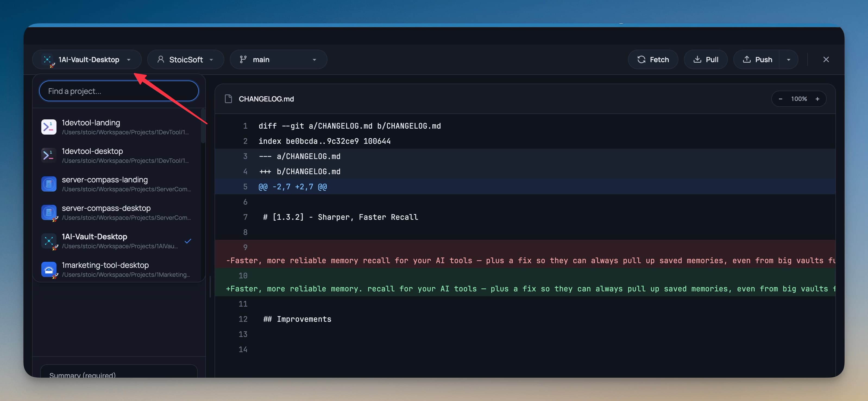Select the server-compass-desktop project

point(117,212)
